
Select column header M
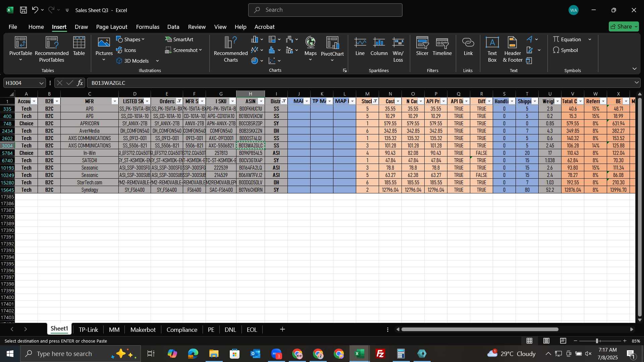[x=367, y=94]
